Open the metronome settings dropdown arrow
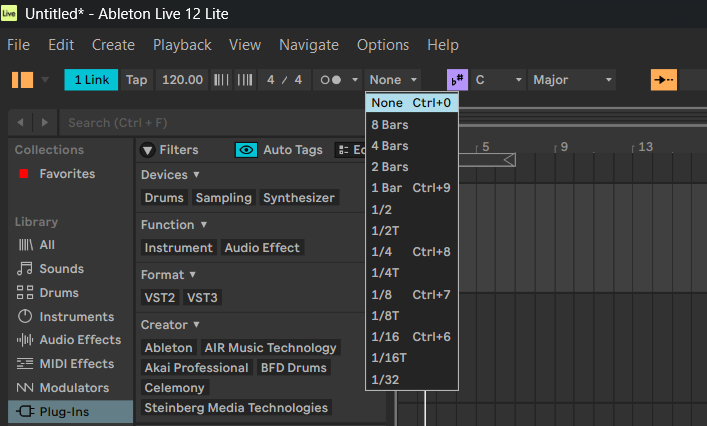Screen dimensions: 707x426 click(x=355, y=80)
